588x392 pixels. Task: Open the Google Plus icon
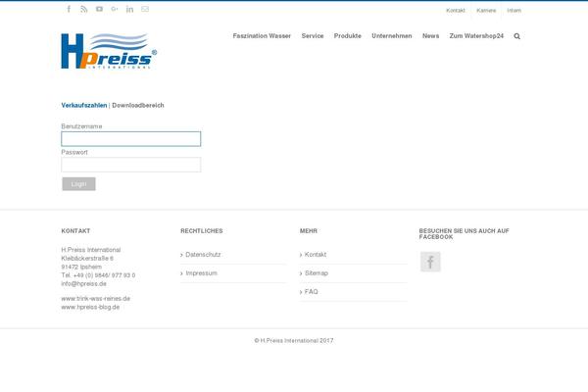pos(115,9)
